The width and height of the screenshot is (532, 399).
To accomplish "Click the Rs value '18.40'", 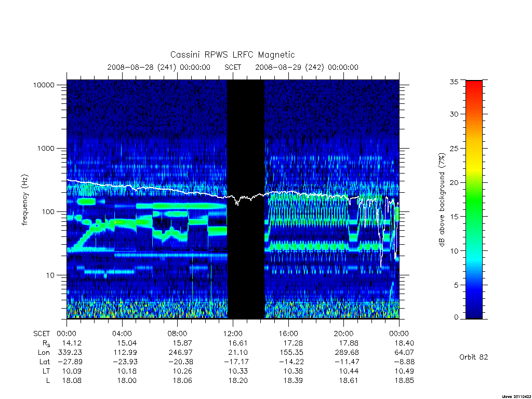I will [x=404, y=343].
